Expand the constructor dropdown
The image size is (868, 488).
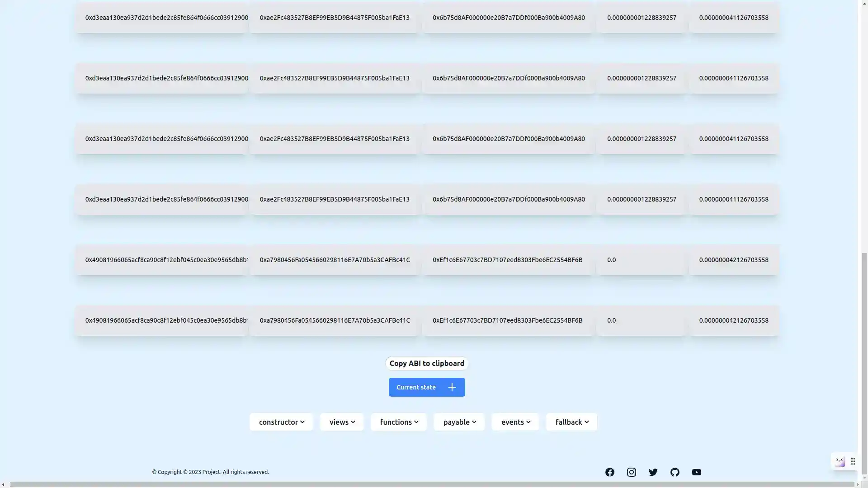pos(281,422)
